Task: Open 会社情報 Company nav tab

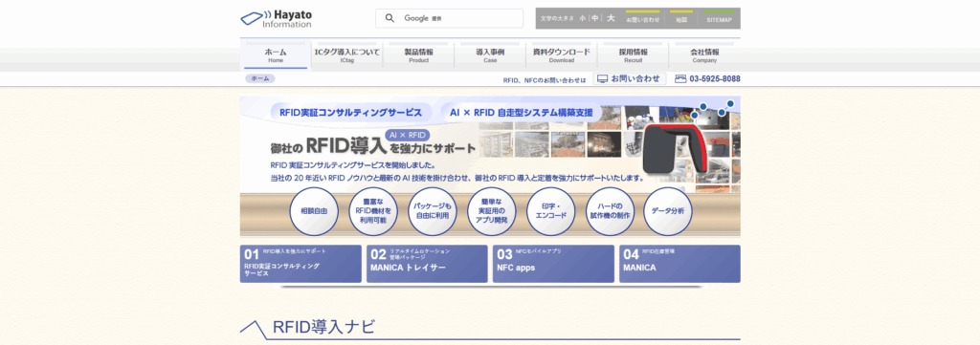Action: pos(704,55)
